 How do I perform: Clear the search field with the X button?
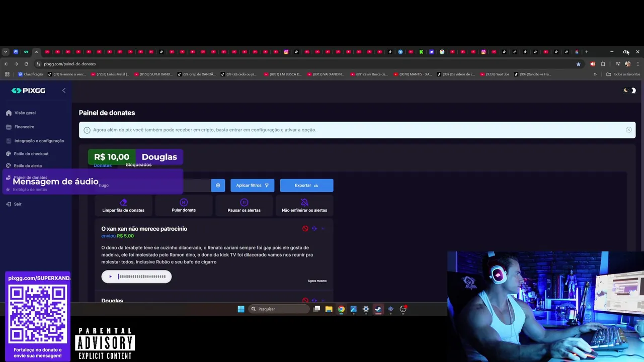click(218, 186)
